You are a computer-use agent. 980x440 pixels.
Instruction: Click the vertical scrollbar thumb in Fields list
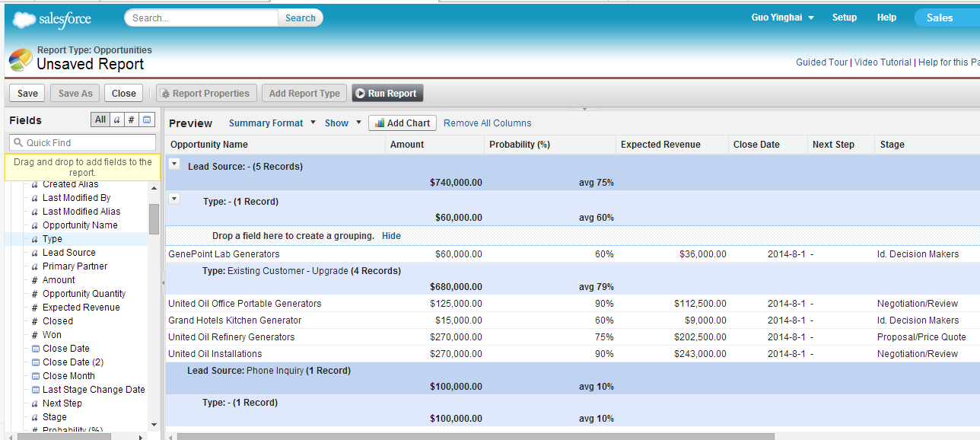point(154,219)
